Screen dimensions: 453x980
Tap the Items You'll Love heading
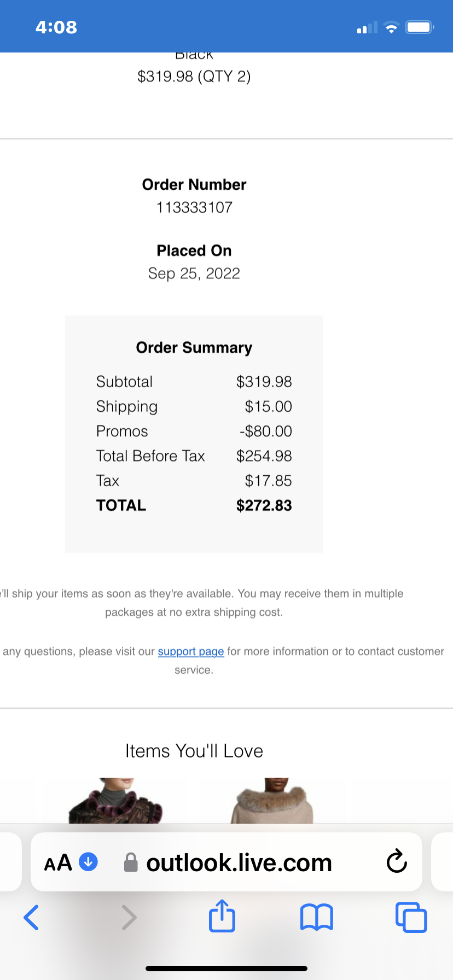194,751
